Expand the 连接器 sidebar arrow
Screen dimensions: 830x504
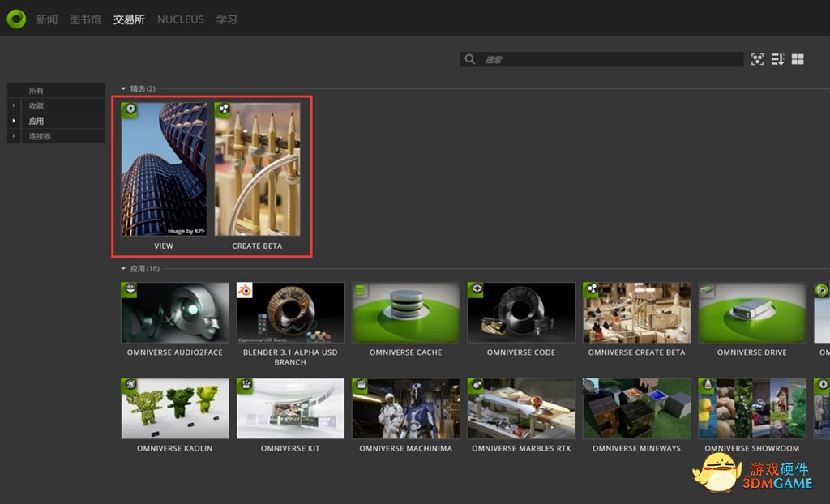(15, 136)
